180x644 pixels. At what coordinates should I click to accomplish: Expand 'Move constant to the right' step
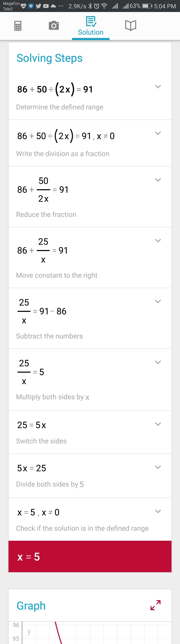click(158, 241)
